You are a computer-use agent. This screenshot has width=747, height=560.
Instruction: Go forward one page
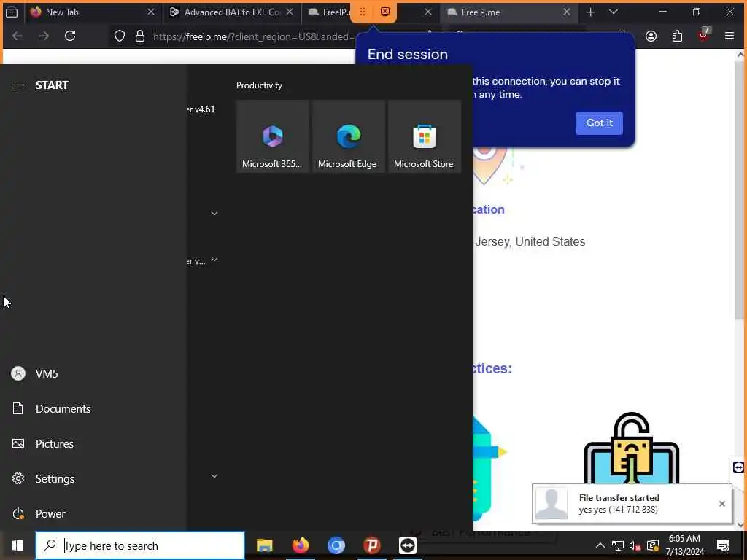[x=43, y=36]
